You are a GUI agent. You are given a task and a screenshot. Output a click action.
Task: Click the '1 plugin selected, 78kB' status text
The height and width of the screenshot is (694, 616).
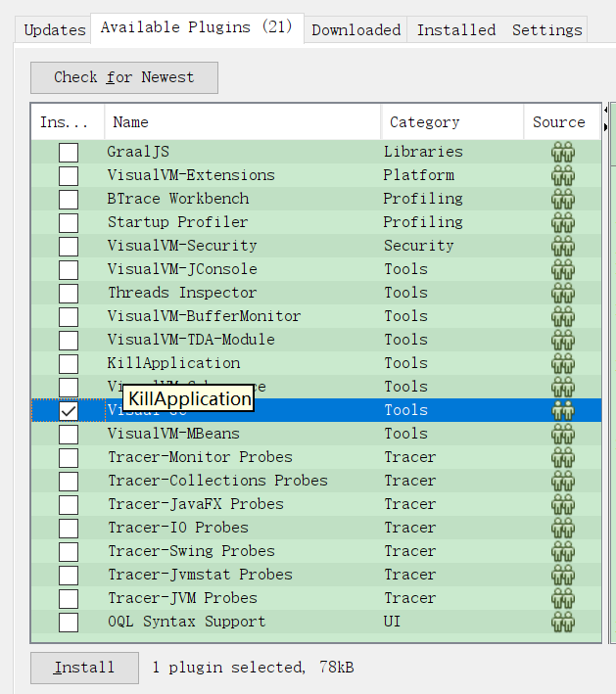tap(253, 668)
